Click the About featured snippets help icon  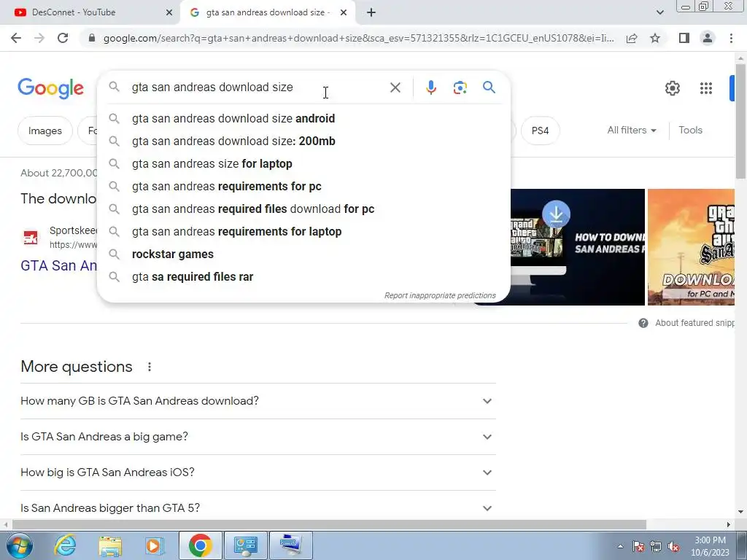click(643, 323)
